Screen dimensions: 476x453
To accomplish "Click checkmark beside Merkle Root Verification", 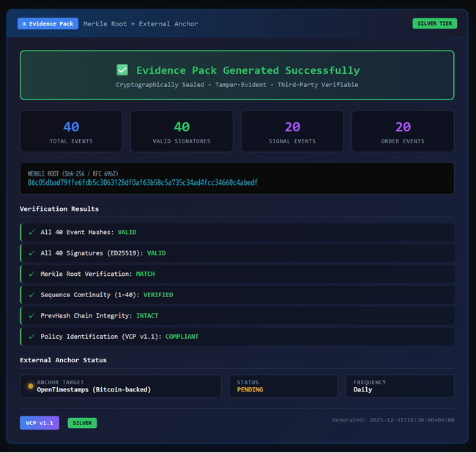I will coord(31,274).
